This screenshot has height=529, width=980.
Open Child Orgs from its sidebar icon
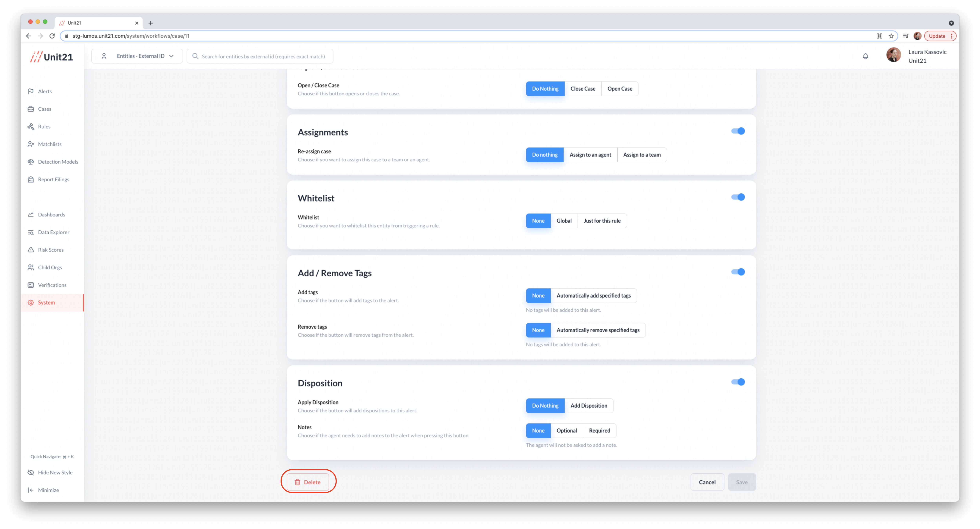[31, 267]
